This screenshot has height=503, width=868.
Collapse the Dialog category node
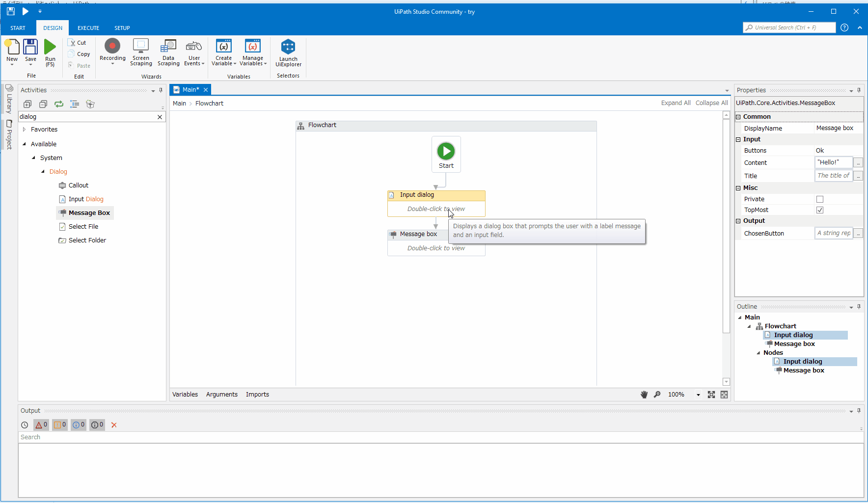click(43, 172)
